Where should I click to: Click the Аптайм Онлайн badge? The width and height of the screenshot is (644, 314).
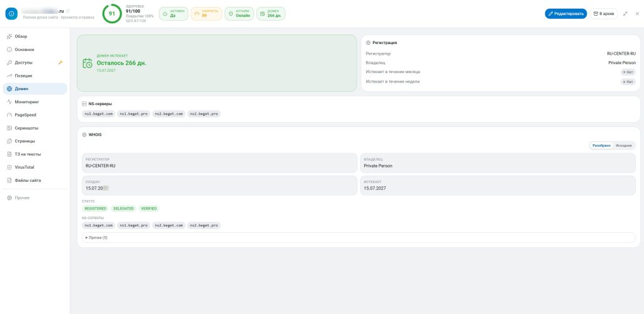click(x=239, y=14)
